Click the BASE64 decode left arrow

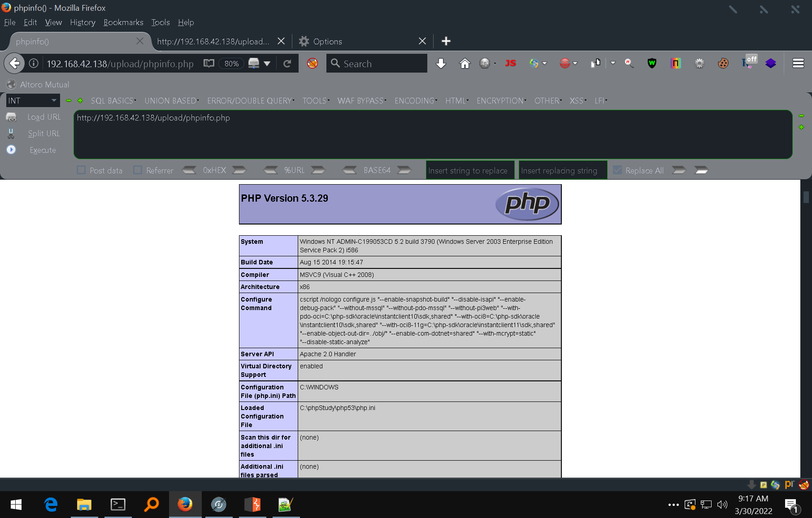[350, 170]
